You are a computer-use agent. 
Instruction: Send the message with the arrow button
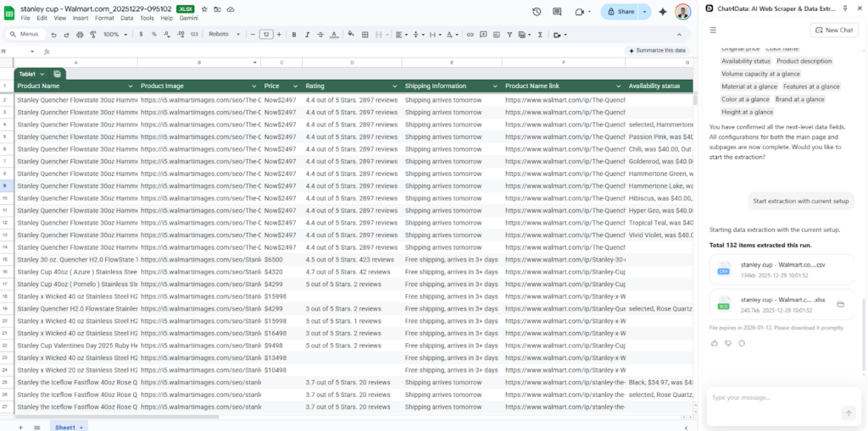(848, 412)
